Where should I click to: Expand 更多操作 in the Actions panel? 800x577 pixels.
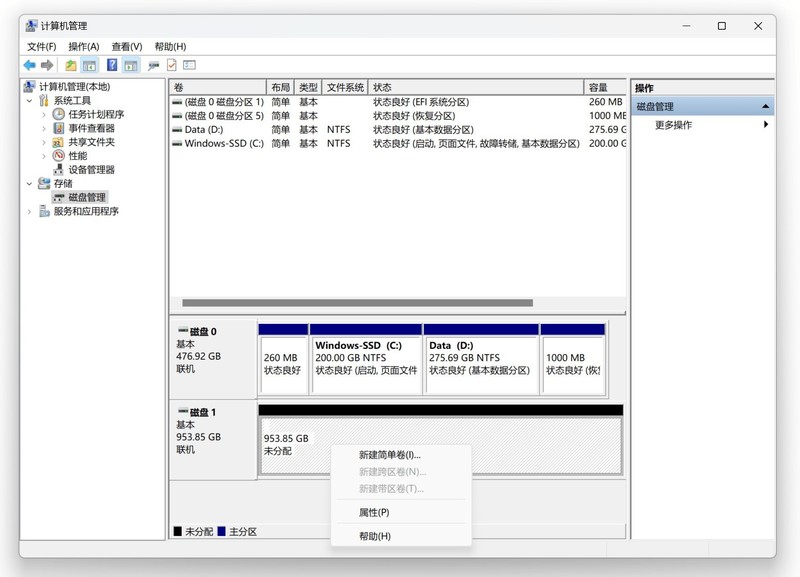(676, 125)
